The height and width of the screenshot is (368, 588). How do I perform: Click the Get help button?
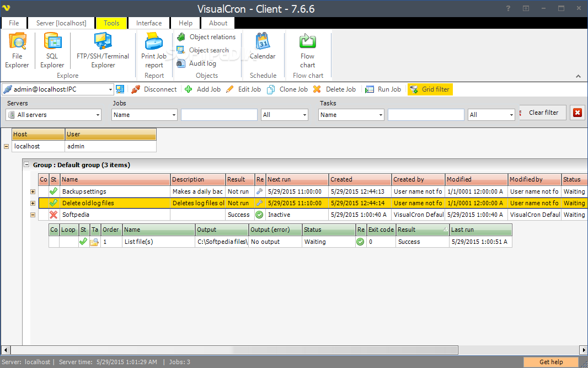coord(551,362)
